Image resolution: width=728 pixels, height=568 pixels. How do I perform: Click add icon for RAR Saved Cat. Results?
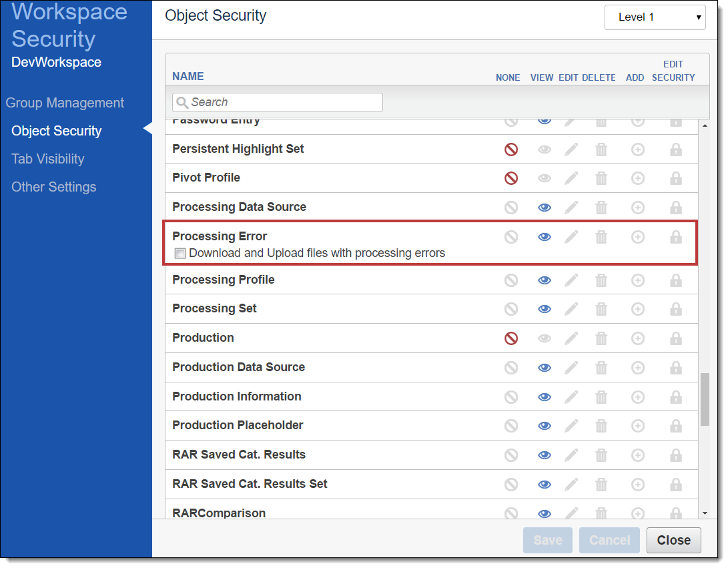[x=638, y=455]
